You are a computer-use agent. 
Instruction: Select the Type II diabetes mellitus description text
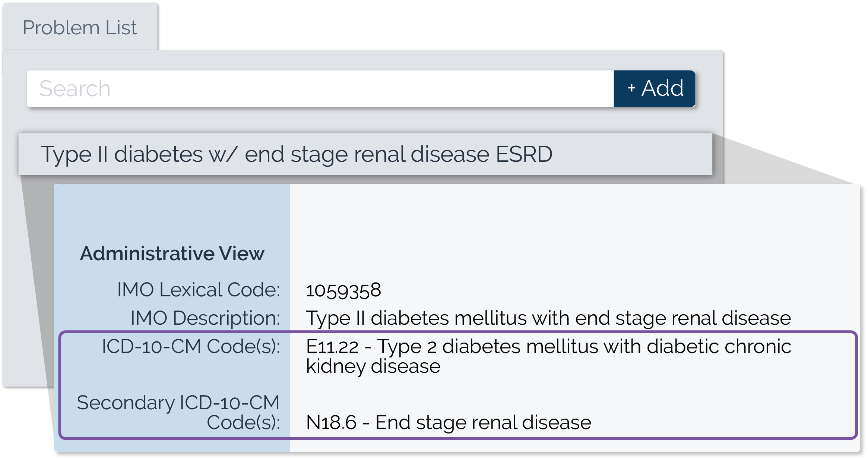(x=548, y=318)
